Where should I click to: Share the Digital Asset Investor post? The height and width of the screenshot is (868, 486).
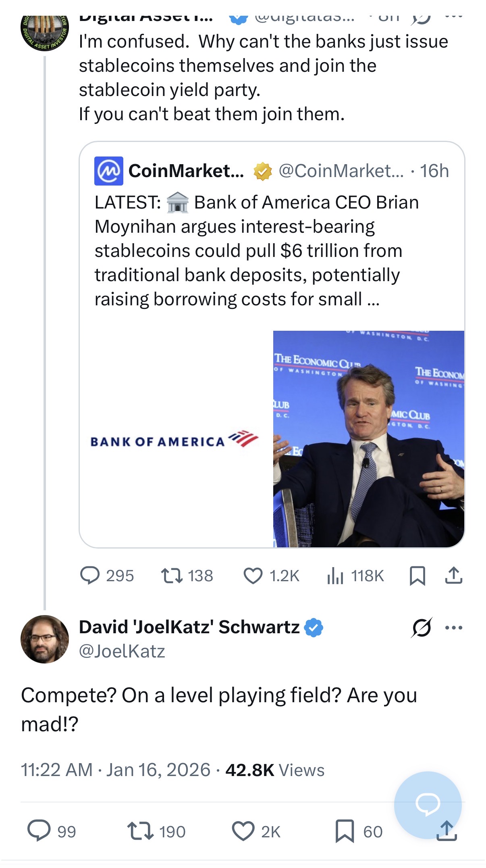tap(454, 576)
